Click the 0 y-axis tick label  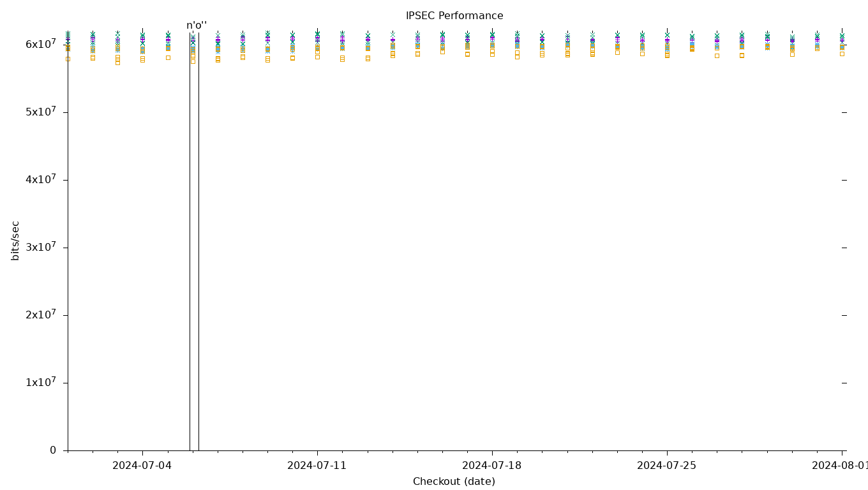[53, 450]
